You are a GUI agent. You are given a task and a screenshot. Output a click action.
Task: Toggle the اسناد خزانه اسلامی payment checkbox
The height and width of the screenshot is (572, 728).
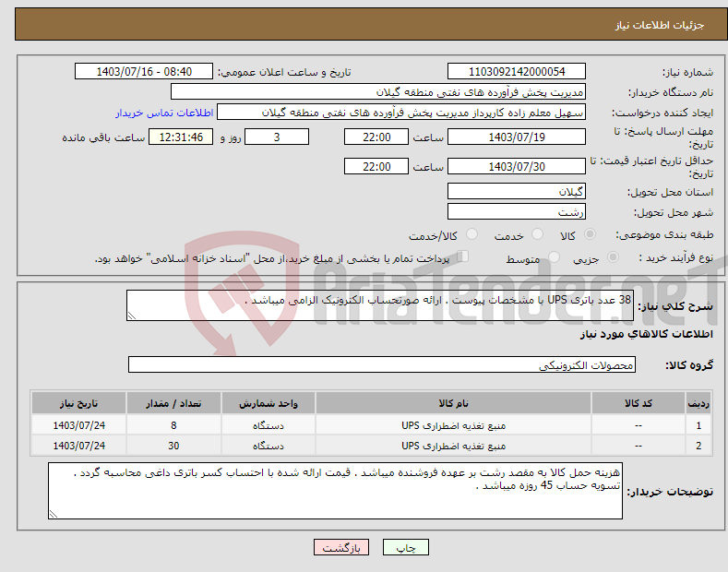coord(463,256)
